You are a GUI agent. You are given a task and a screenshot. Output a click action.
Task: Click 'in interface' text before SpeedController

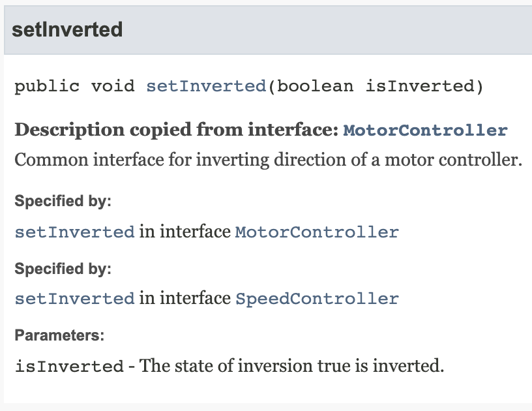click(185, 299)
